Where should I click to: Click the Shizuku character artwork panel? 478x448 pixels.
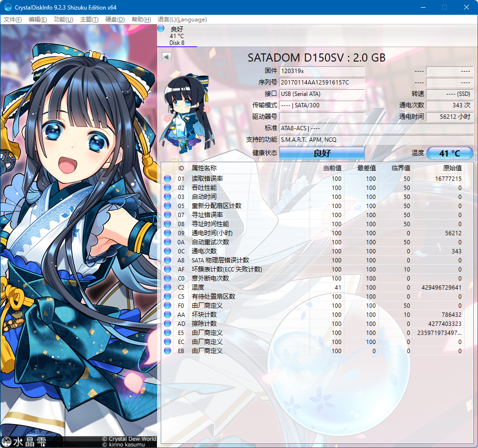pos(79,236)
